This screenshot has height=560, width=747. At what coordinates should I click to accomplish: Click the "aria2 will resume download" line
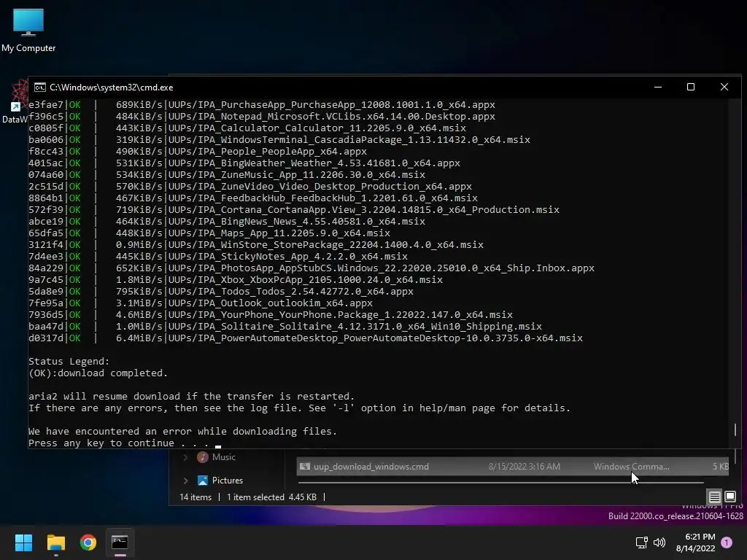pos(192,397)
